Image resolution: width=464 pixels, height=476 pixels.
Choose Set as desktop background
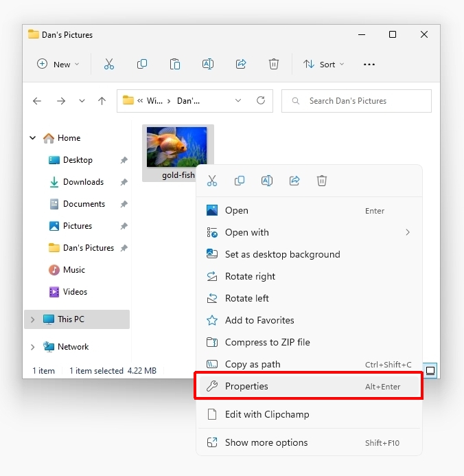point(282,254)
